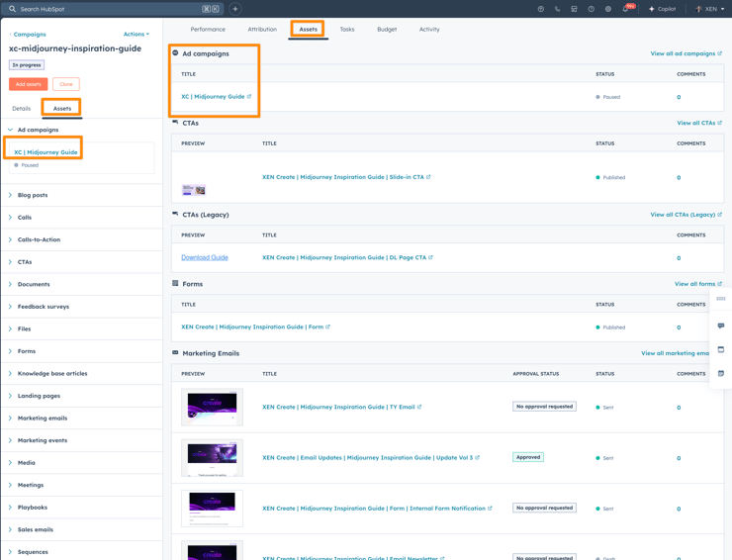
Task: Click the comments icon in right rail
Action: pyautogui.click(x=721, y=326)
